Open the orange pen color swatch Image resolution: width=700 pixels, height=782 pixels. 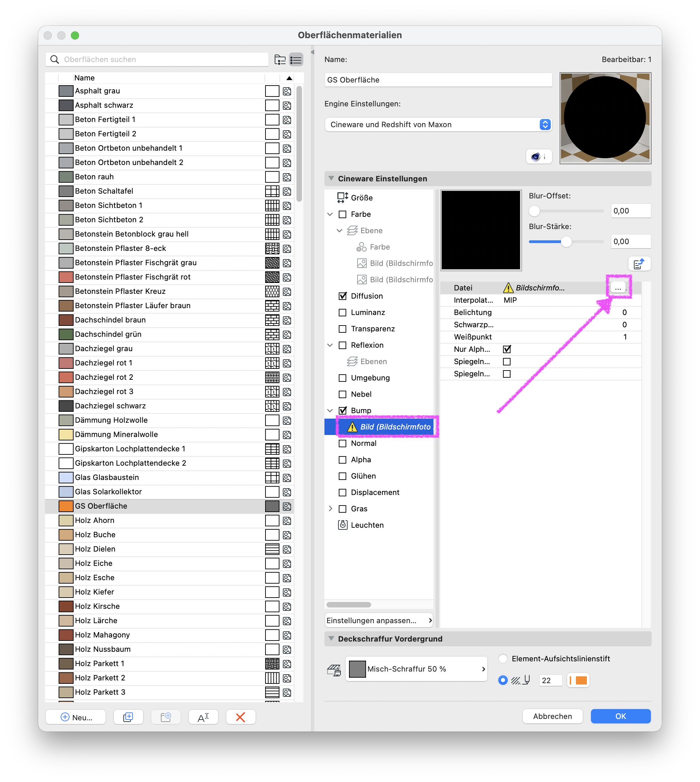point(578,680)
